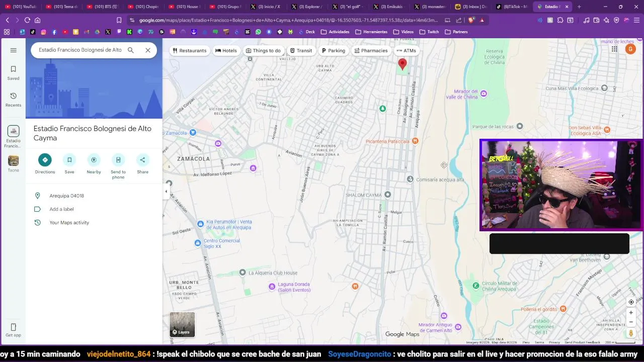Filter map by Restaurants
Screen dimensions: 644x362
(189, 51)
